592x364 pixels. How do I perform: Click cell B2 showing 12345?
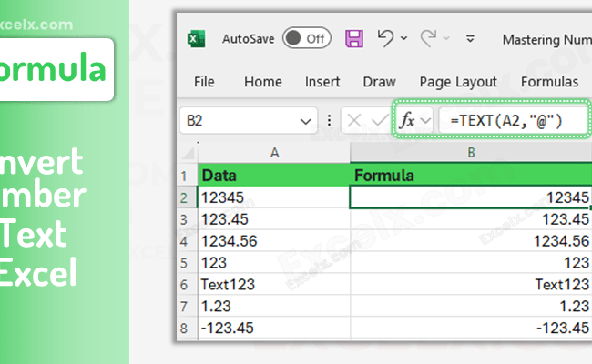click(471, 197)
